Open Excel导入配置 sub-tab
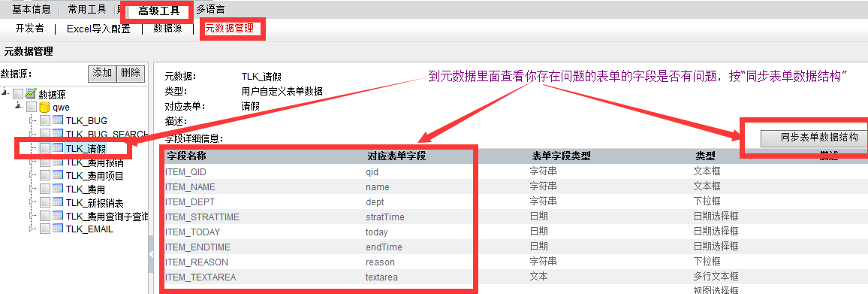The width and height of the screenshot is (868, 294). tap(98, 29)
